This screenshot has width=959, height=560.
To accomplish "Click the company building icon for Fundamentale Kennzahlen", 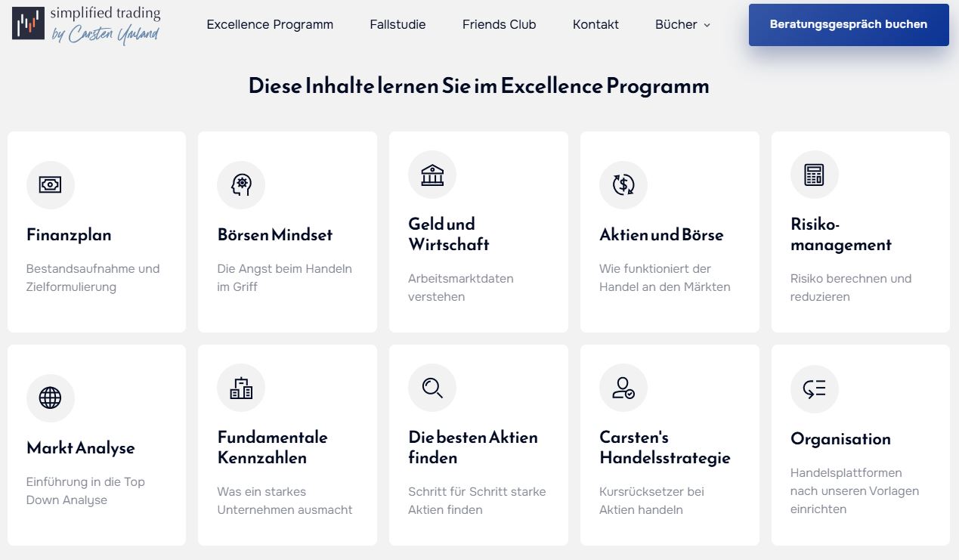I will [241, 388].
